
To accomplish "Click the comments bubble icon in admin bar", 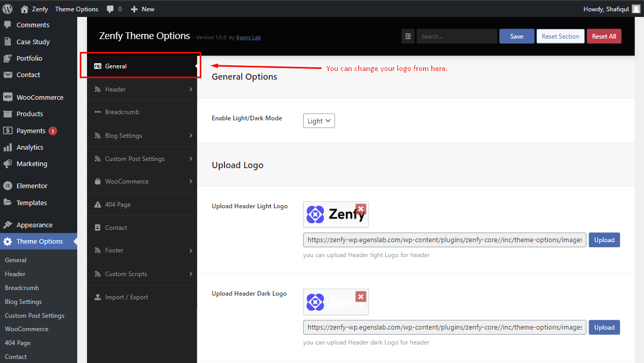I will click(110, 9).
